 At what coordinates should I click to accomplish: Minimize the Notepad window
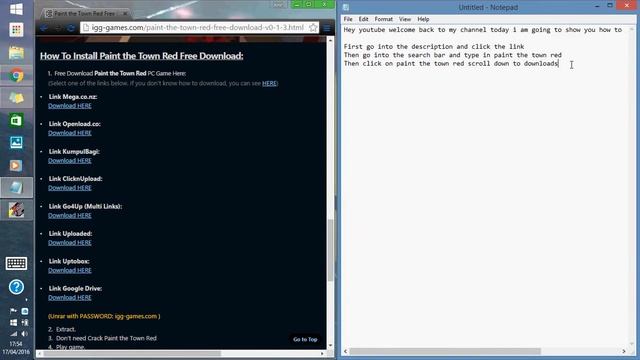[x=597, y=6]
